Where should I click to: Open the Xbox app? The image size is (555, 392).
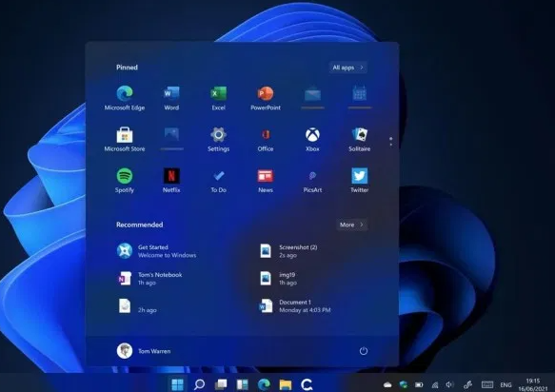coord(312,140)
